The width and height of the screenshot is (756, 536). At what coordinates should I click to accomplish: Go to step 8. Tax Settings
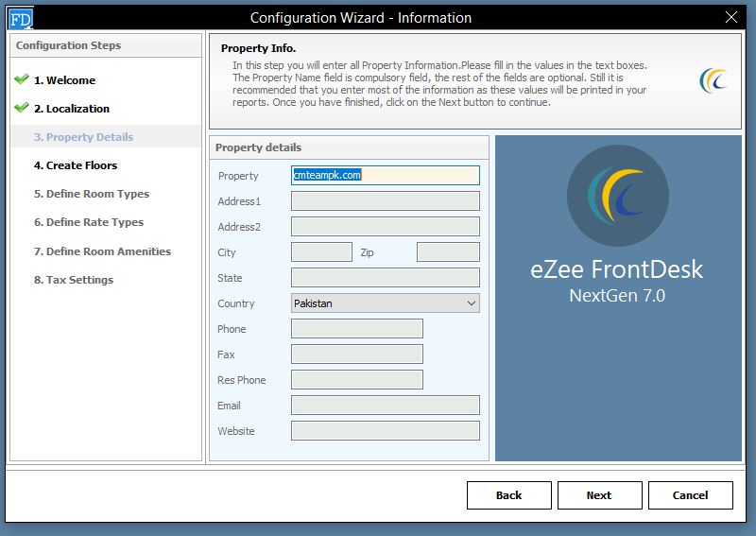(74, 280)
